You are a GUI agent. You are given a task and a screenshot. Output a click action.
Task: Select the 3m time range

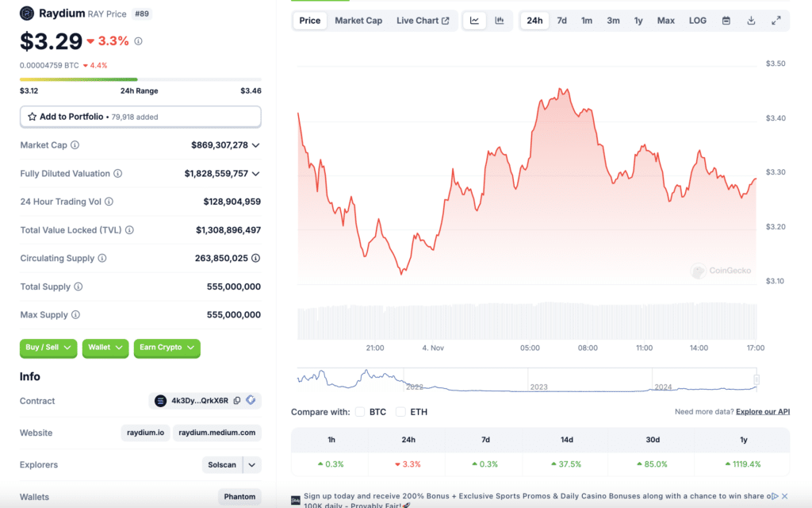coord(613,21)
